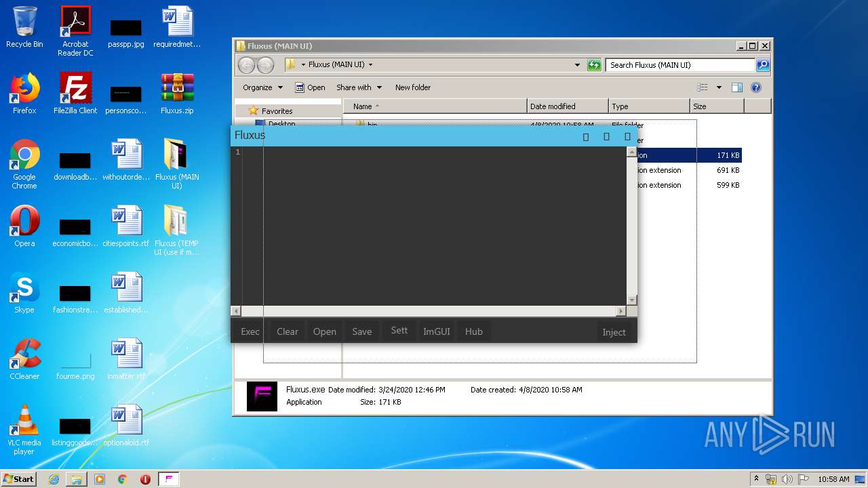Screen dimensions: 868x488
Task: Select the Fluxus.zip archive icon
Action: coord(177,94)
